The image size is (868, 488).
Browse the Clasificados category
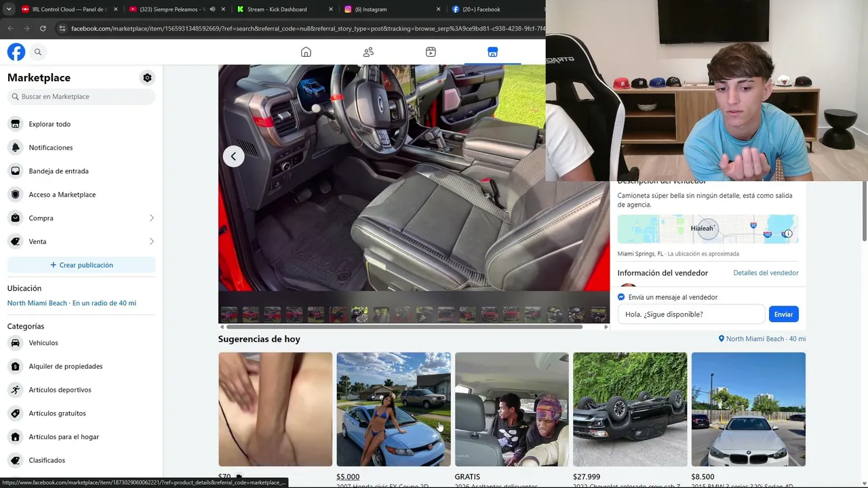(x=81, y=460)
